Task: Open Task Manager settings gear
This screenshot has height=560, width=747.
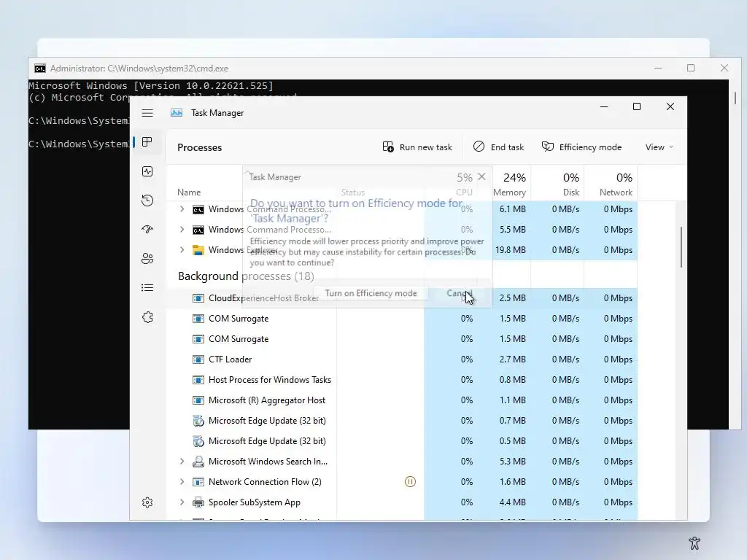Action: point(147,502)
